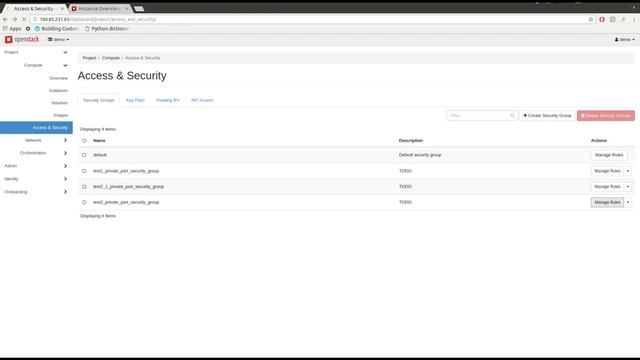Switch to the Key Pairs tab
640x360 pixels.
point(135,100)
